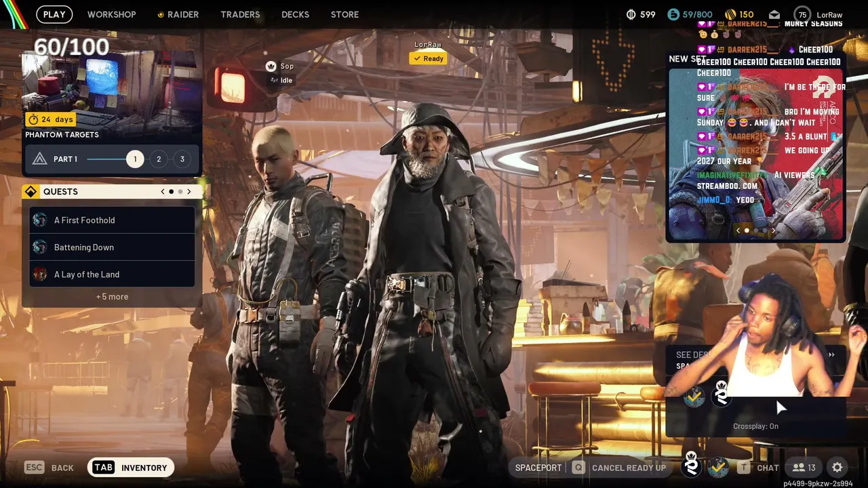Click the double-arrow icon in squad panel
The height and width of the screenshot is (488, 868).
coord(831,354)
